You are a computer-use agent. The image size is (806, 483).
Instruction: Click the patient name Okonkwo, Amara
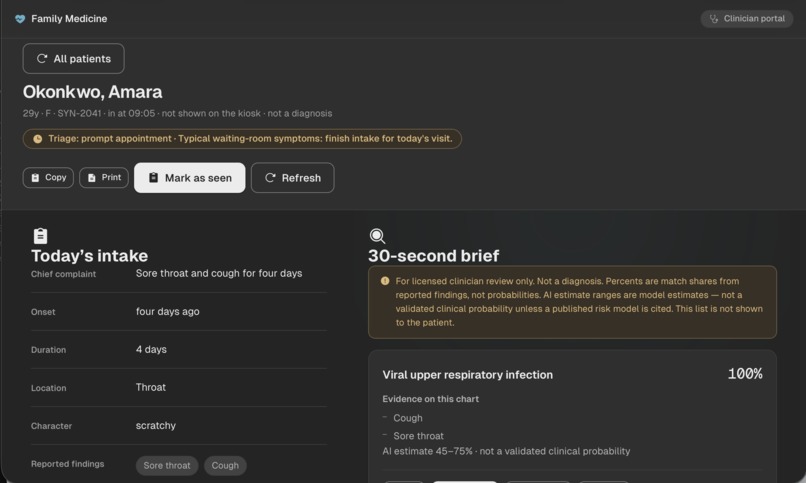click(93, 92)
